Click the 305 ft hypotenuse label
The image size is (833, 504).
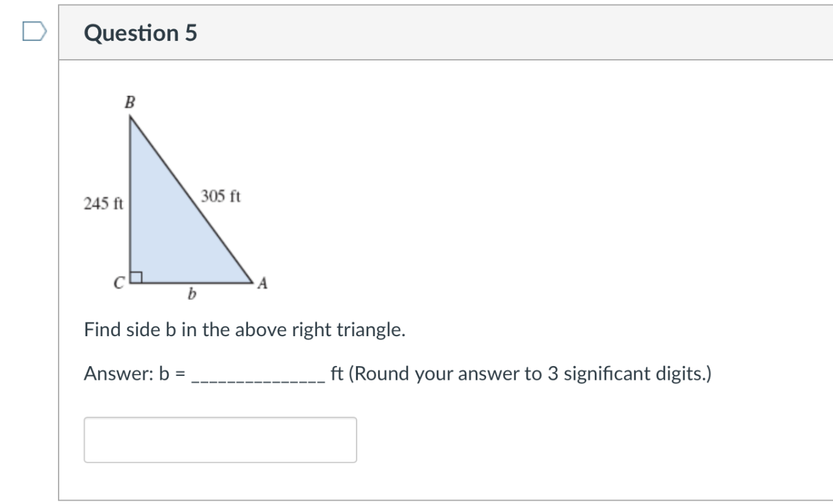(222, 197)
